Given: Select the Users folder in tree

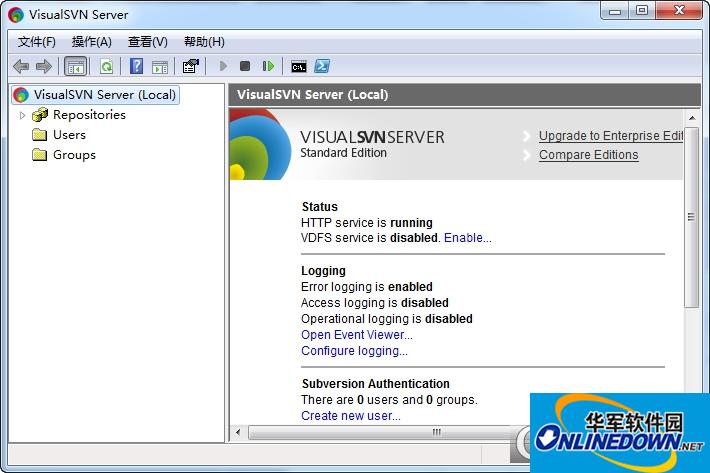Looking at the screenshot, I should tap(69, 135).
